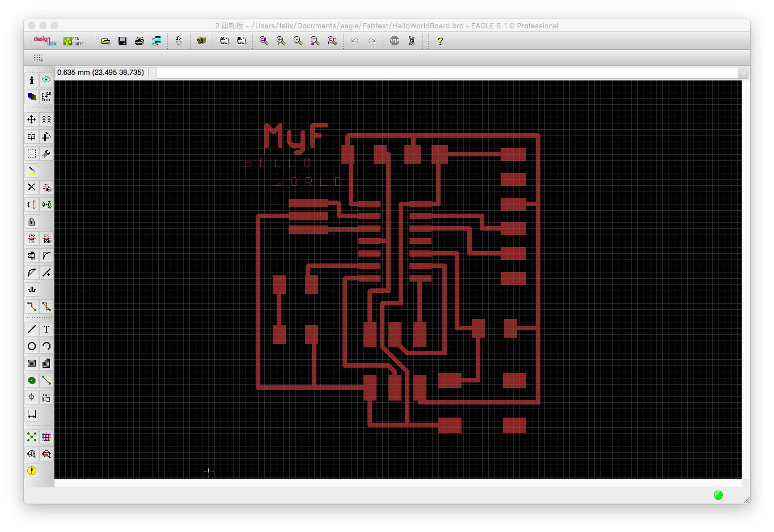
Task: Open the Change tool with the wrench icon
Action: pyautogui.click(x=46, y=154)
